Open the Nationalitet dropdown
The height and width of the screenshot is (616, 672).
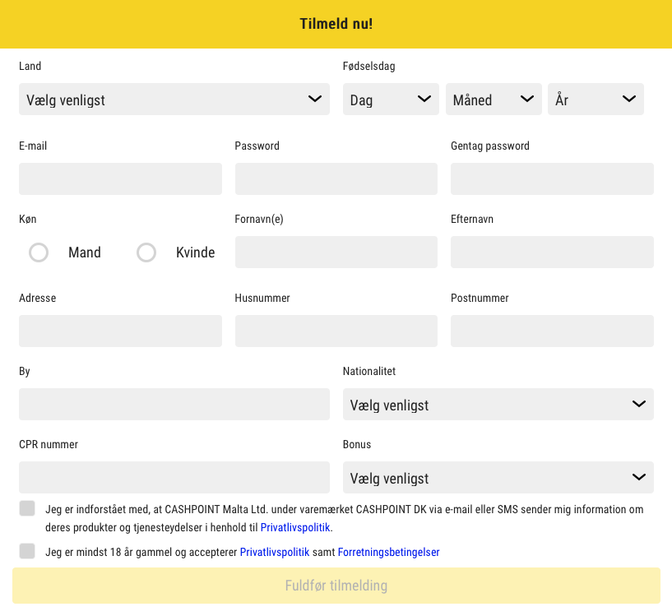click(x=498, y=405)
